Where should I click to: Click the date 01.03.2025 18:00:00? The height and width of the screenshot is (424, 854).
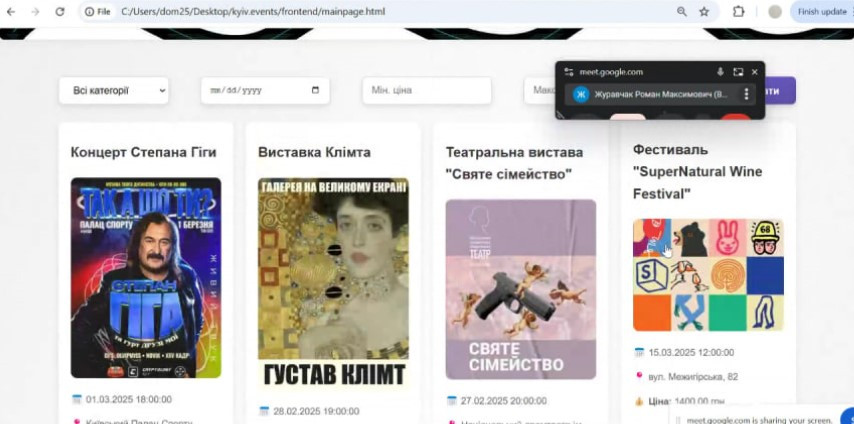(129, 399)
